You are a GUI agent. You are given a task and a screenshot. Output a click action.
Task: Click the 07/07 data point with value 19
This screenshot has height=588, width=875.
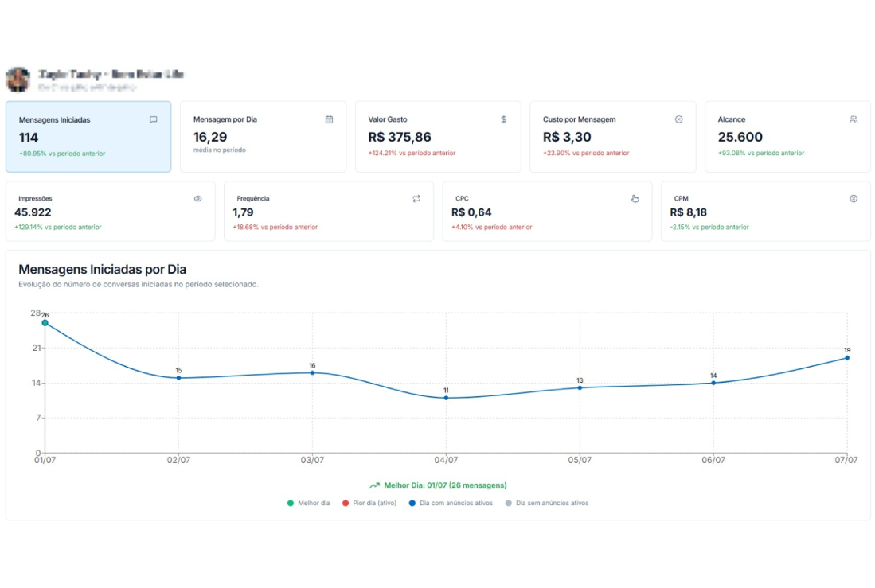click(x=846, y=358)
